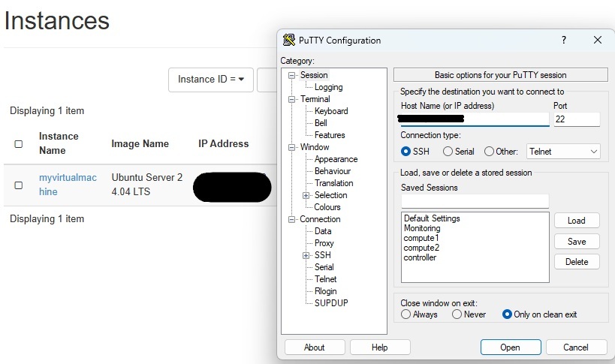615x364 pixels.
Task: Select the Serial connection type radio
Action: click(x=448, y=152)
